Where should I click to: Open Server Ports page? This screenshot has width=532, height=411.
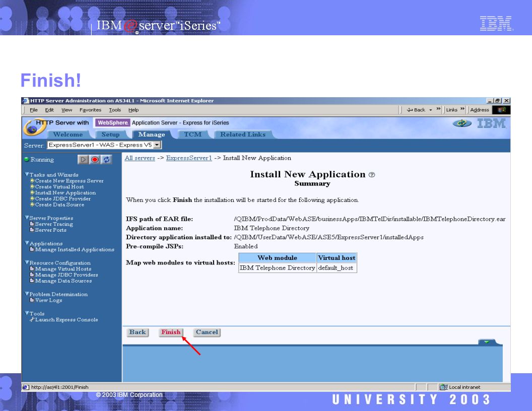(x=50, y=230)
